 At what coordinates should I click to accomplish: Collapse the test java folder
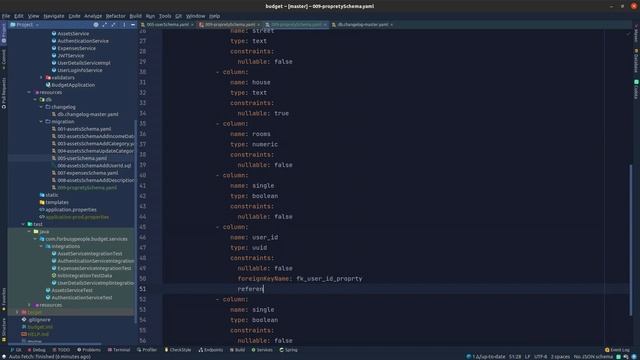(29, 232)
